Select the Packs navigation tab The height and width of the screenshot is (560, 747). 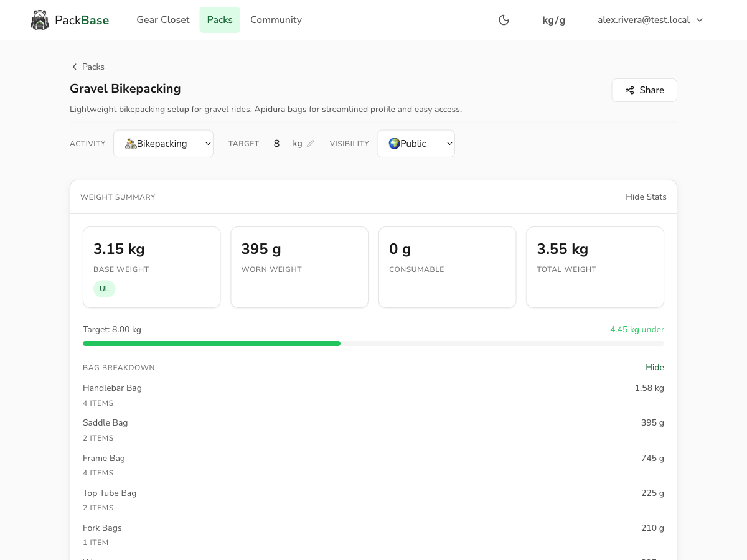(220, 20)
